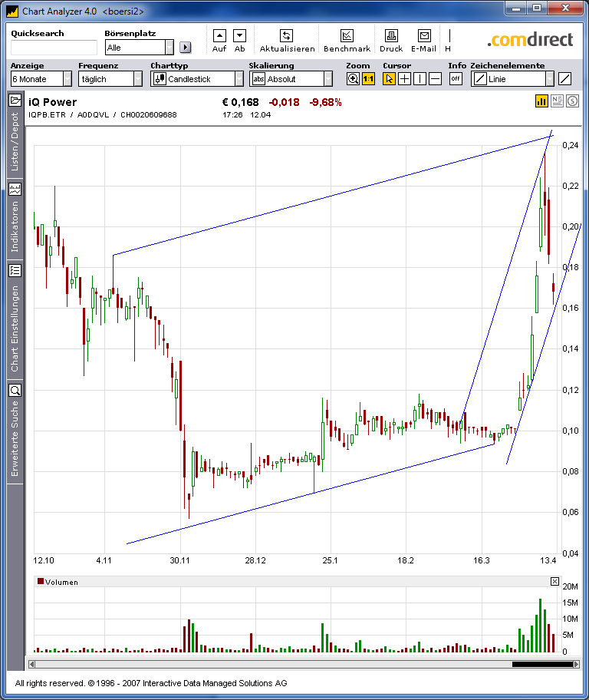589x700 pixels.
Task: Close the Volumen panel
Action: tap(554, 581)
